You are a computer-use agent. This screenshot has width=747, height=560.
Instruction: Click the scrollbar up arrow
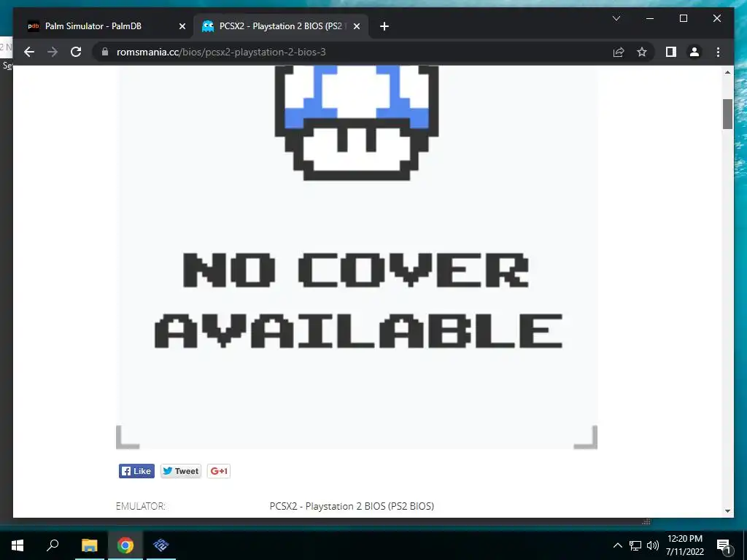(x=727, y=72)
